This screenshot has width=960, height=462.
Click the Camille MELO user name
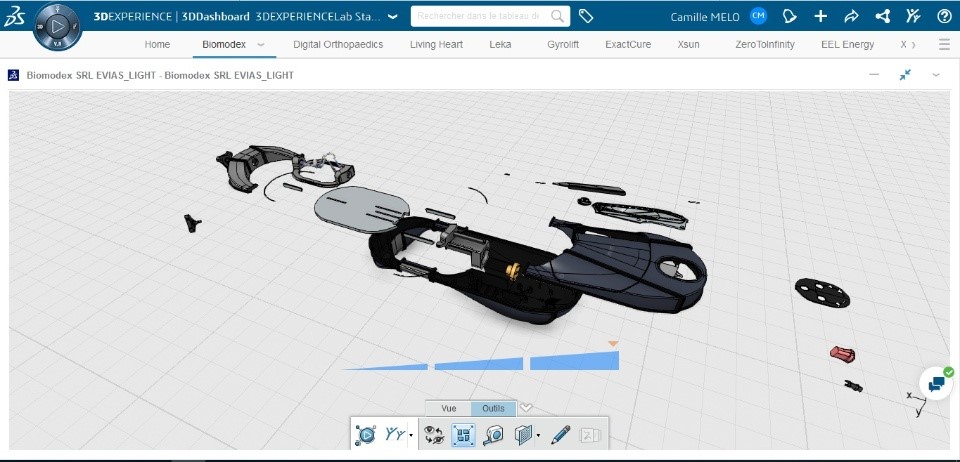coord(705,17)
